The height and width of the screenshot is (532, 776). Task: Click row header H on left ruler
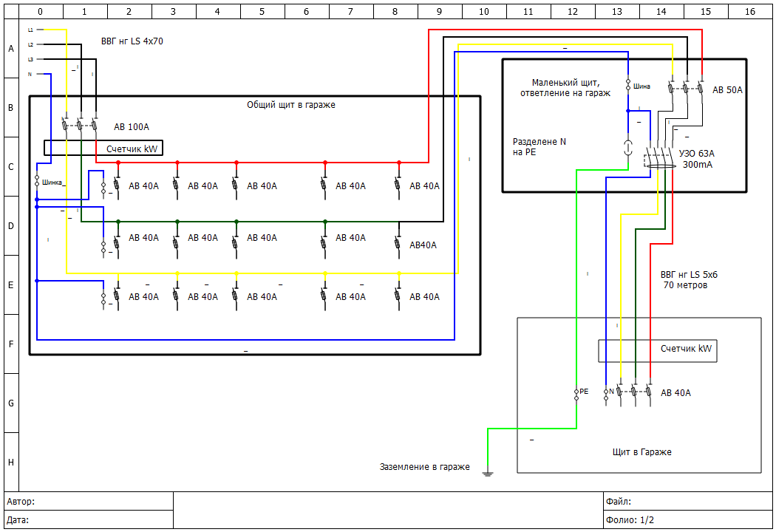(x=11, y=462)
